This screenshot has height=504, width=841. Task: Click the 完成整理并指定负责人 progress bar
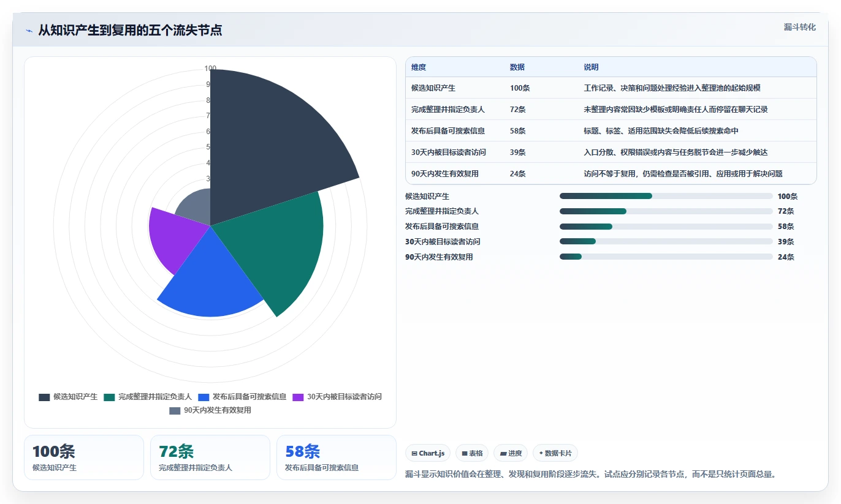click(666, 211)
